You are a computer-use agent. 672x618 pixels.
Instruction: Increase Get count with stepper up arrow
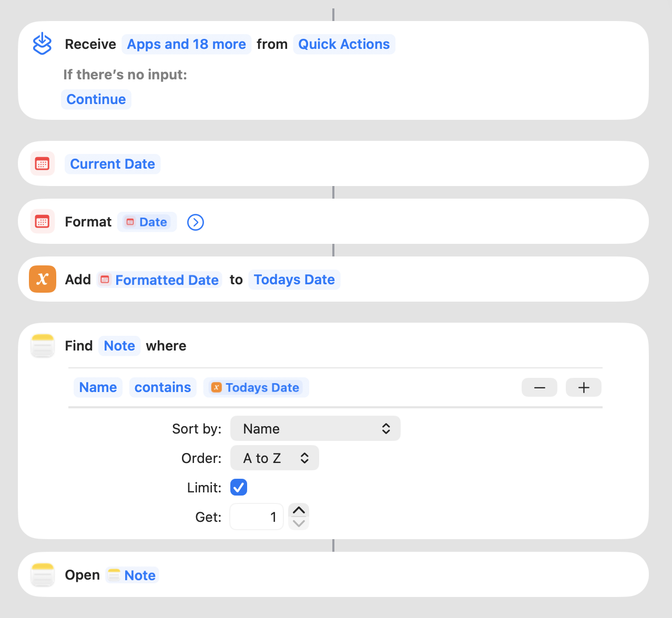[299, 510]
